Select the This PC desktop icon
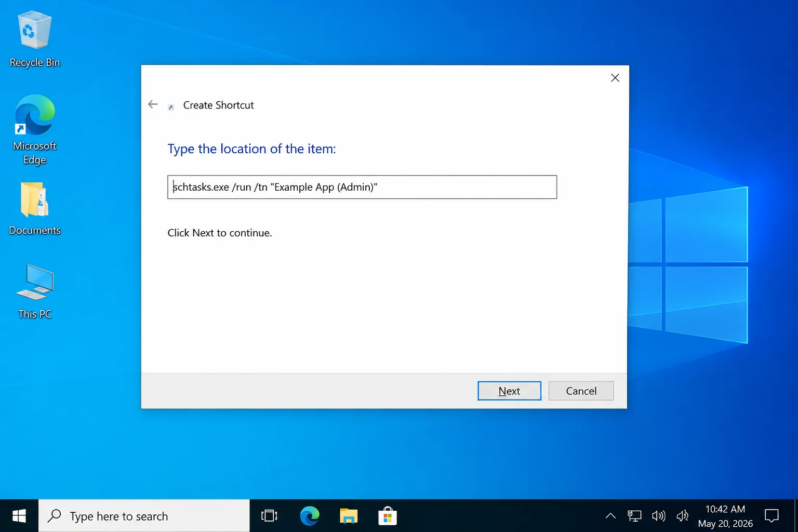The width and height of the screenshot is (798, 532). pos(35,291)
